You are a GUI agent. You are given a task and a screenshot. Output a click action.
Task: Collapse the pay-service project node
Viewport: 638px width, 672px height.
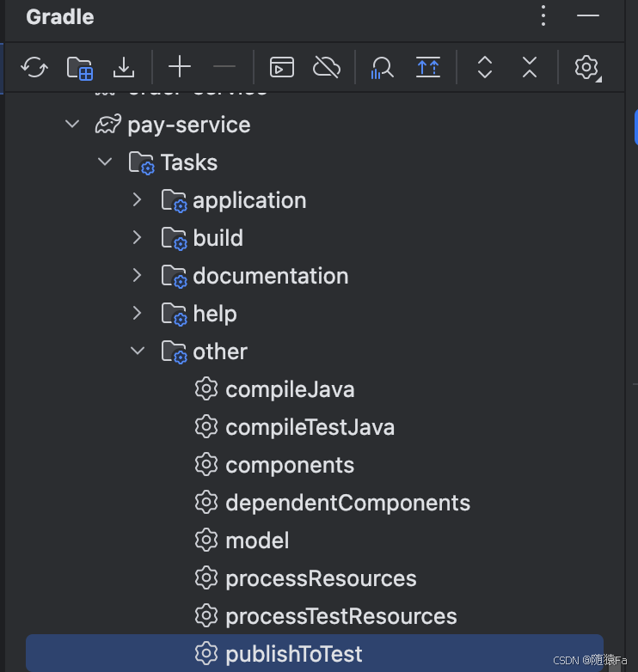coord(72,125)
